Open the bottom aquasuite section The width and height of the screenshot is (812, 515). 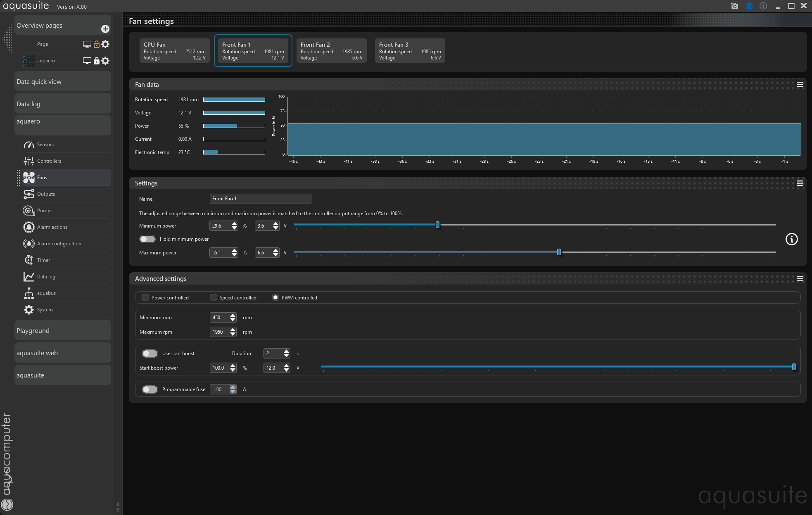point(63,375)
